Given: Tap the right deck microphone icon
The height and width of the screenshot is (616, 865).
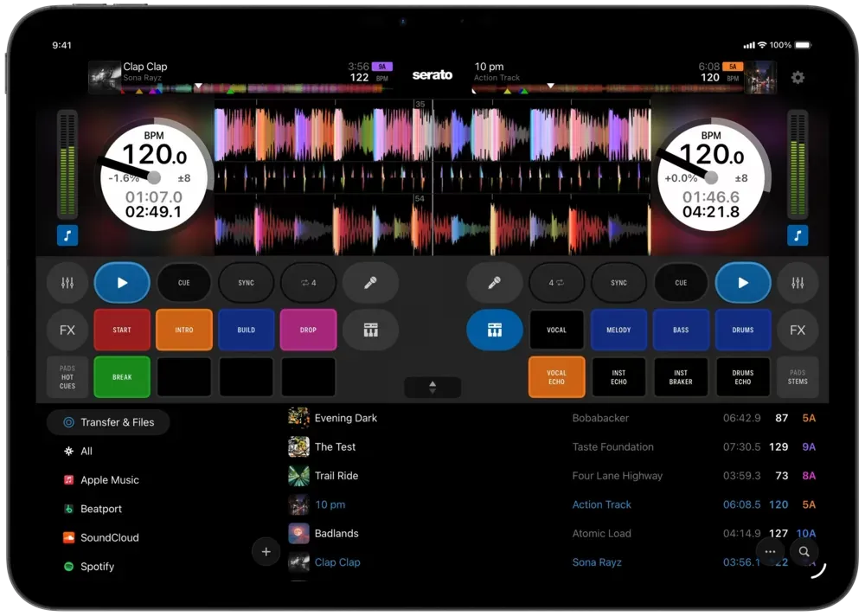Looking at the screenshot, I should pyautogui.click(x=494, y=283).
